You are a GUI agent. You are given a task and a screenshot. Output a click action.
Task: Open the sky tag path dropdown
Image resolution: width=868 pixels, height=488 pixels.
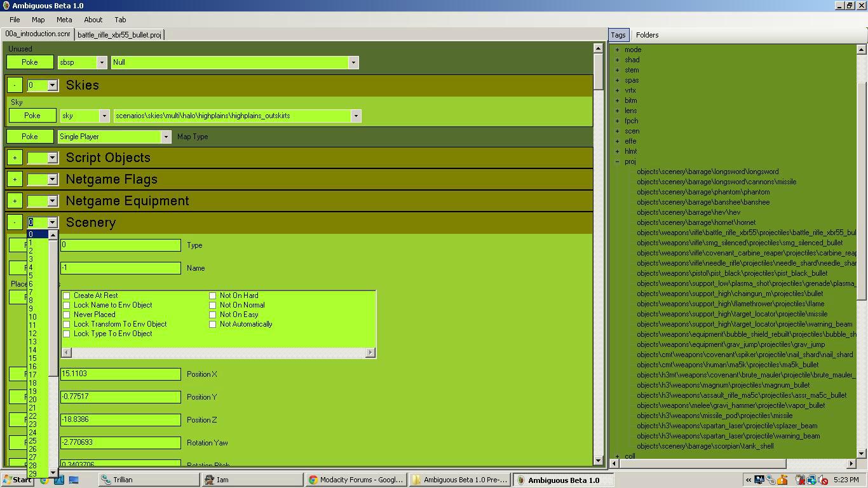pos(356,116)
